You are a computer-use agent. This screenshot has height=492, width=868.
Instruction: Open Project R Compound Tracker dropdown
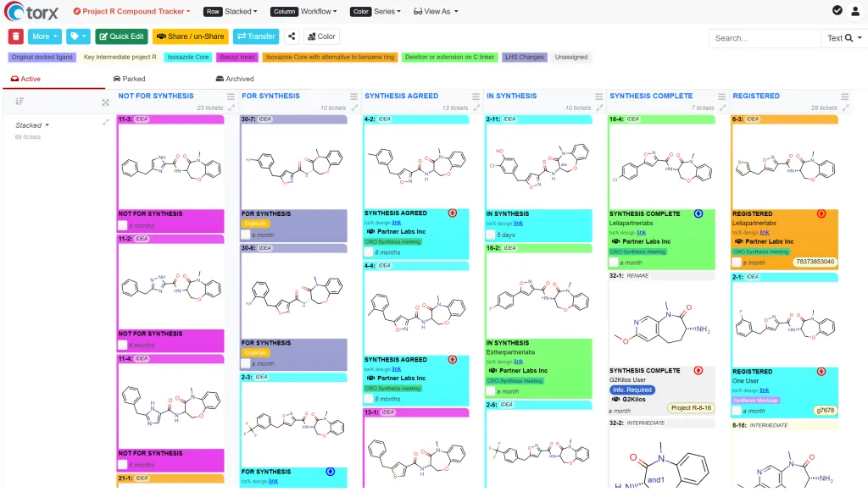[131, 11]
